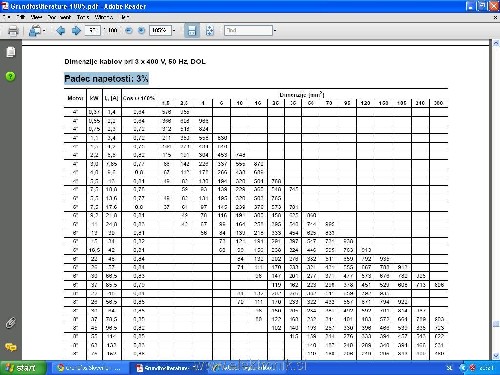
Task: Toggle scrolling page-width view mode
Action: click(x=192, y=31)
